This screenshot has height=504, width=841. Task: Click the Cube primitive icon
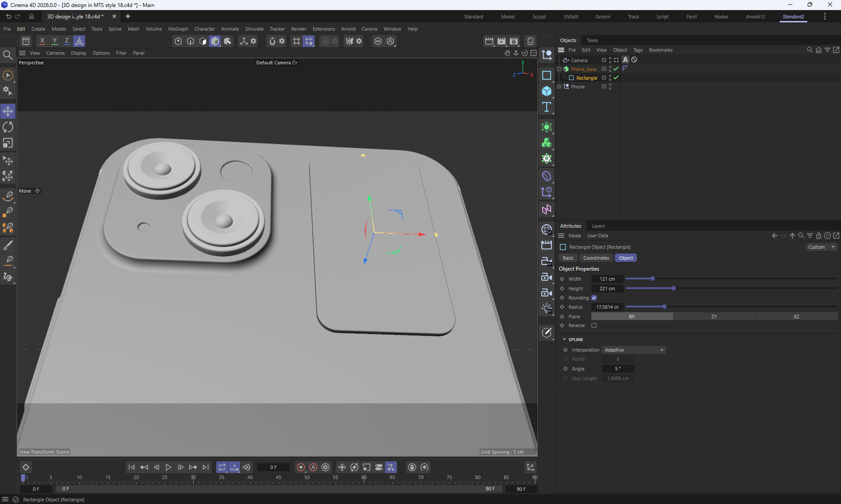click(x=546, y=91)
